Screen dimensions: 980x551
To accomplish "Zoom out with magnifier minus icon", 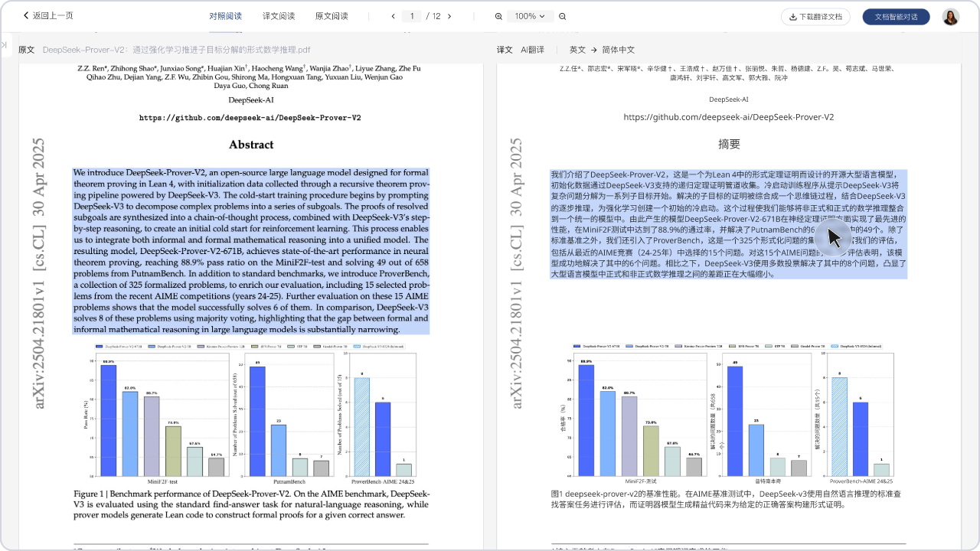I will [563, 16].
